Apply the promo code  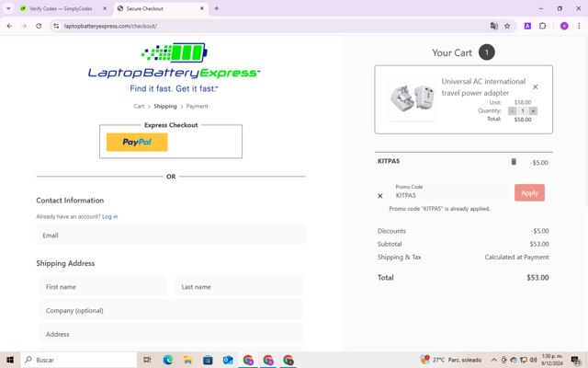pyautogui.click(x=529, y=192)
